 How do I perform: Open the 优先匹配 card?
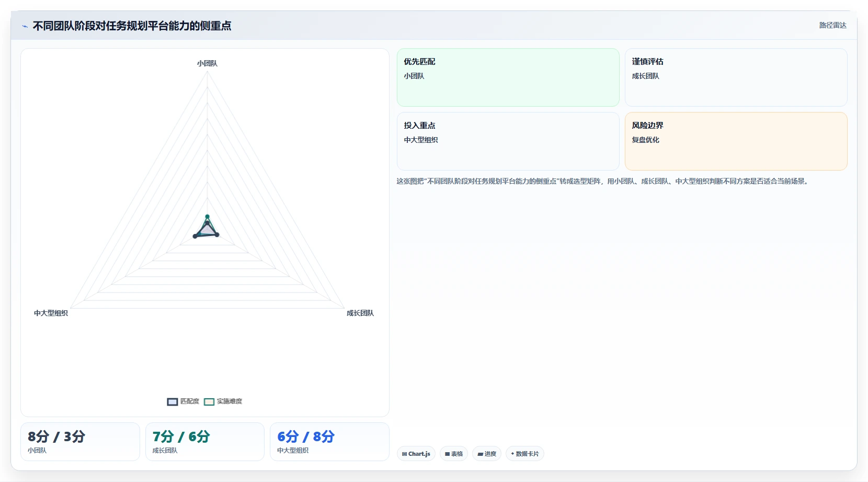[x=508, y=77]
